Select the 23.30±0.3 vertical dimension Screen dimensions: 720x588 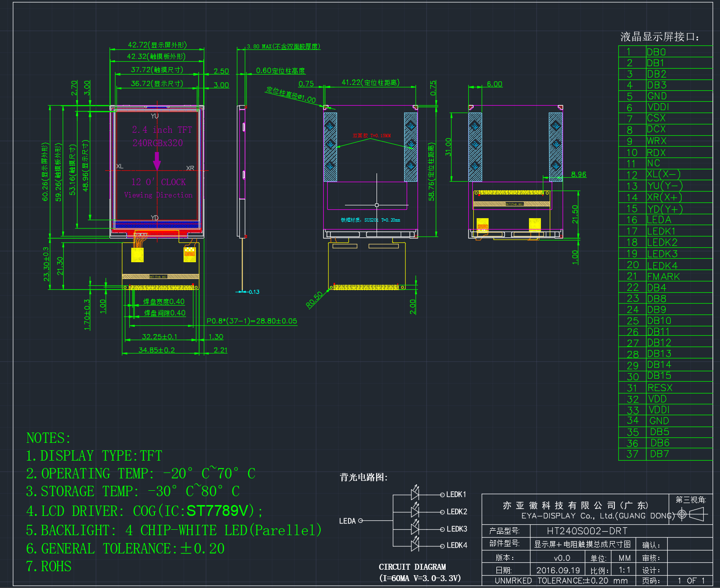(46, 264)
